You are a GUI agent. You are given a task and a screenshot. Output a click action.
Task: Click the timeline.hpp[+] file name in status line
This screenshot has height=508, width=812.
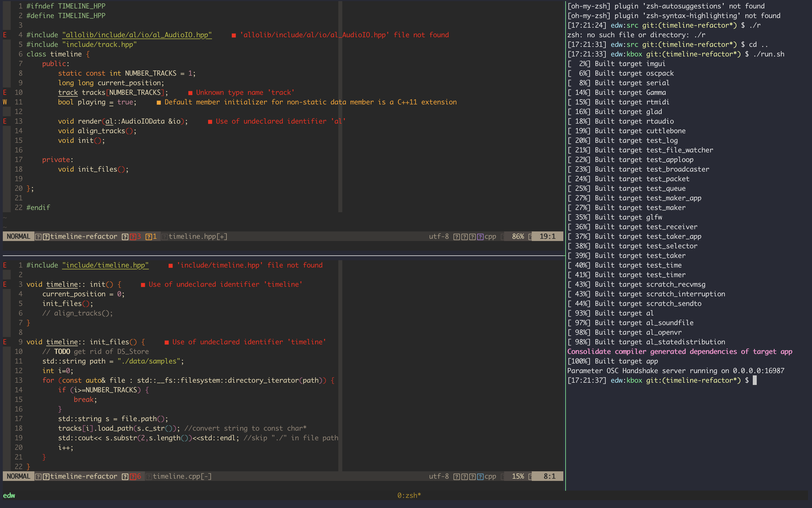(198, 237)
